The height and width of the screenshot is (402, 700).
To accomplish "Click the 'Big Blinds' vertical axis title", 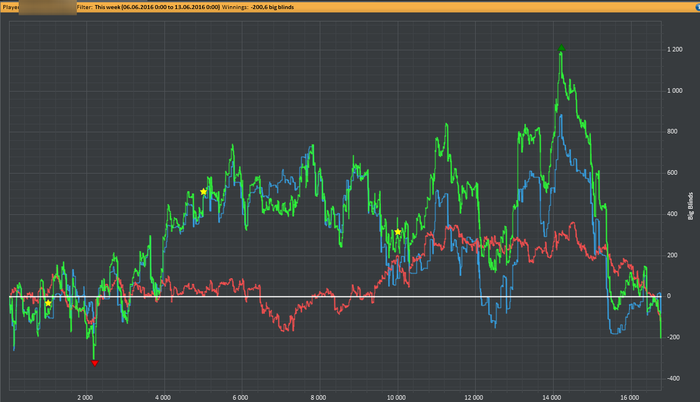I will tap(691, 206).
